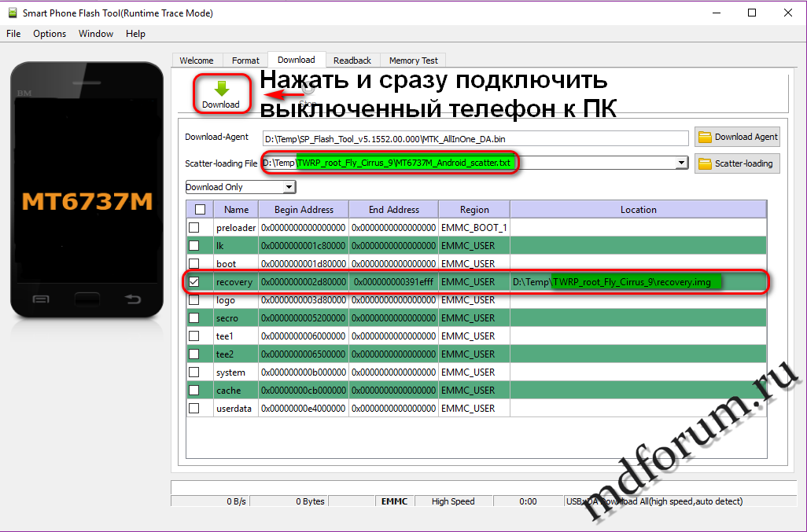Viewport: 807px width, 532px height.
Task: Check the preloader partition checkbox
Action: tap(194, 227)
